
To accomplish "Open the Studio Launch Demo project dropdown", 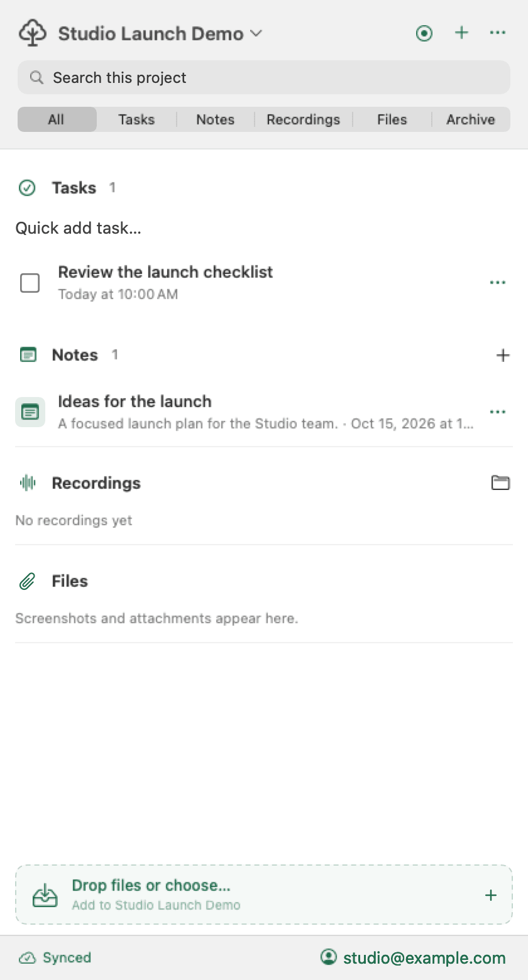I will [x=160, y=33].
